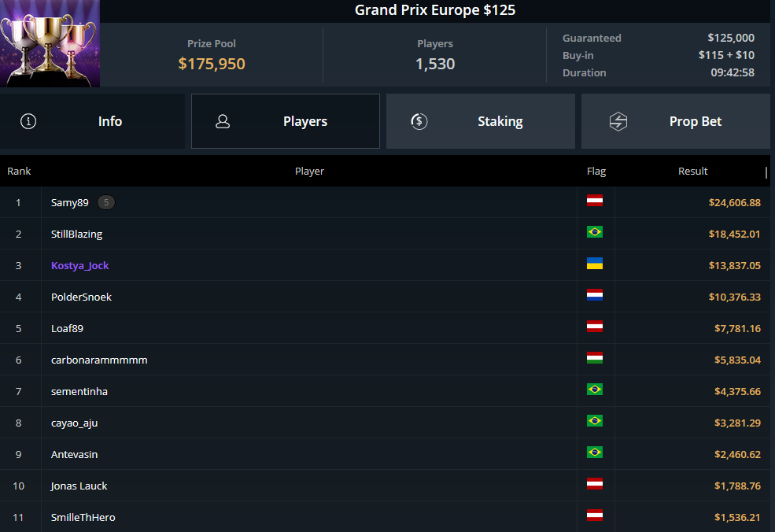Click the Hungary flag for carbonarammmmm
The height and width of the screenshot is (532, 775).
[595, 358]
